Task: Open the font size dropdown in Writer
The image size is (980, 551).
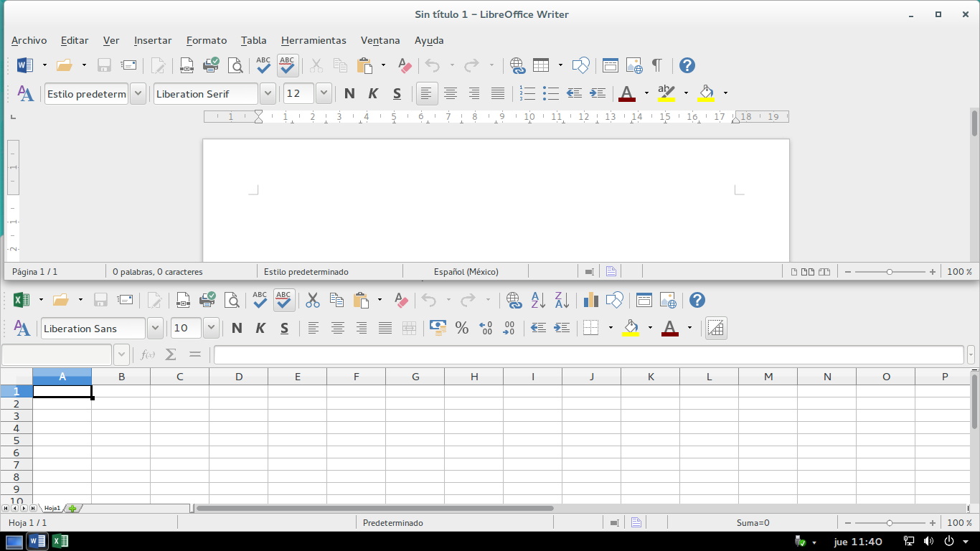Action: pyautogui.click(x=323, y=93)
